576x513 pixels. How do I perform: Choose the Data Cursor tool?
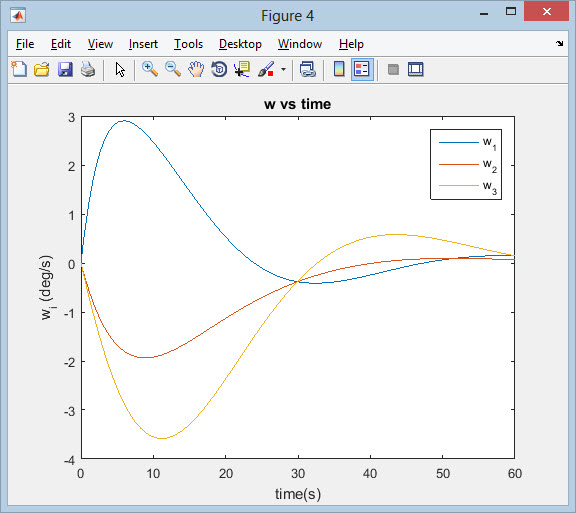(x=242, y=69)
